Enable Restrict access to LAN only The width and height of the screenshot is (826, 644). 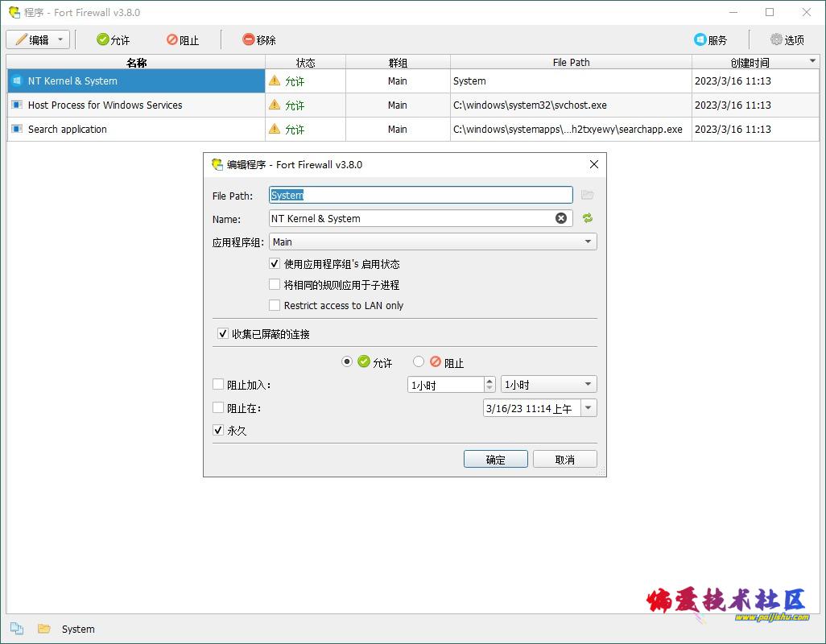(275, 305)
